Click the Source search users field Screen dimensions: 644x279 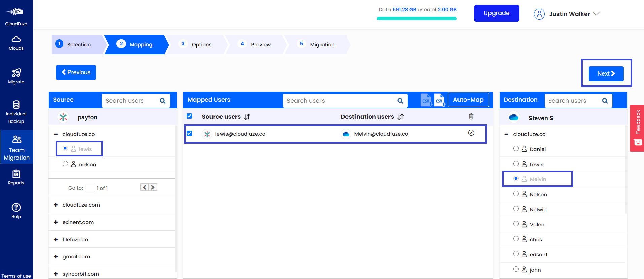(136, 101)
